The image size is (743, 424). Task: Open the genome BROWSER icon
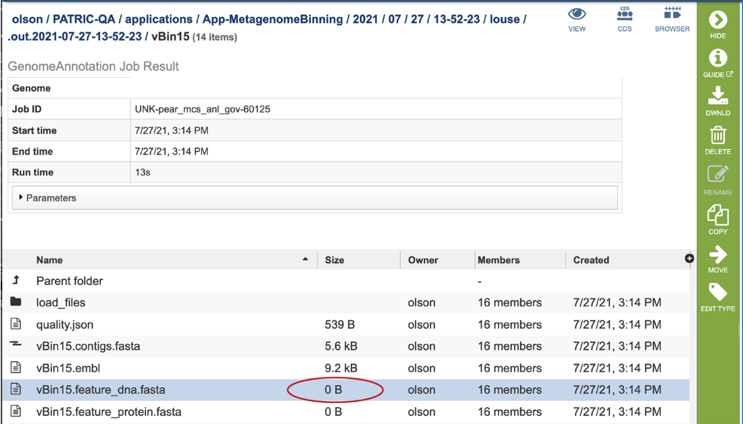click(x=672, y=13)
